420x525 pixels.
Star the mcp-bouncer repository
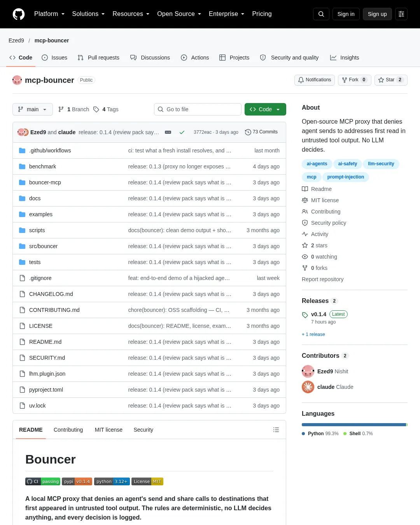pos(391,80)
